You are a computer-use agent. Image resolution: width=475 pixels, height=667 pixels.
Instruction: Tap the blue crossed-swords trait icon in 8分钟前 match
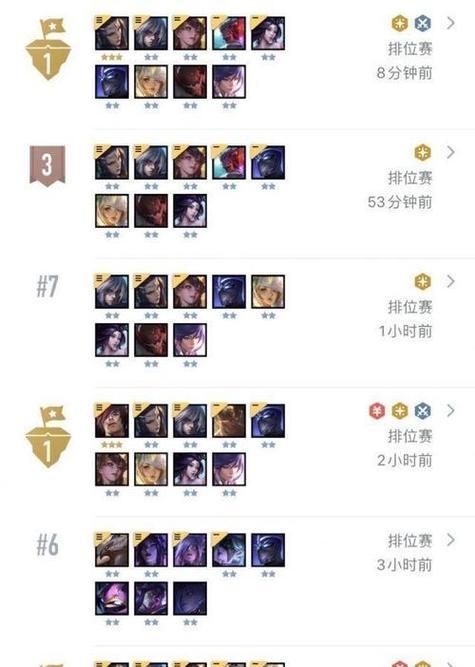[423, 23]
